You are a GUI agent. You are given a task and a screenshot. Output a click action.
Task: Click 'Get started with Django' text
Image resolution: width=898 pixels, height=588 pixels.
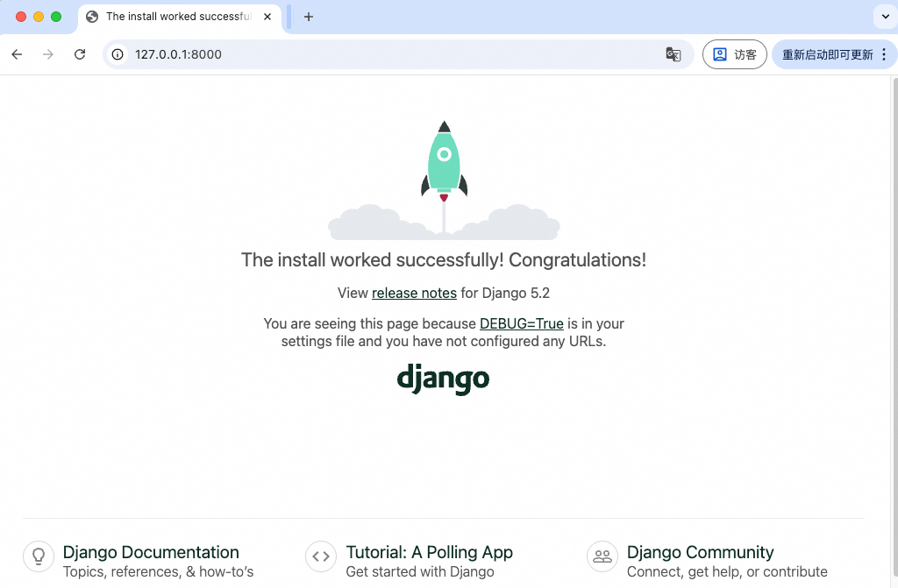(x=420, y=571)
